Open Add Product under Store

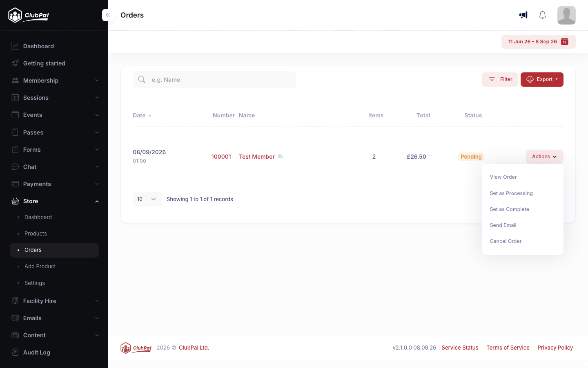(x=54, y=266)
